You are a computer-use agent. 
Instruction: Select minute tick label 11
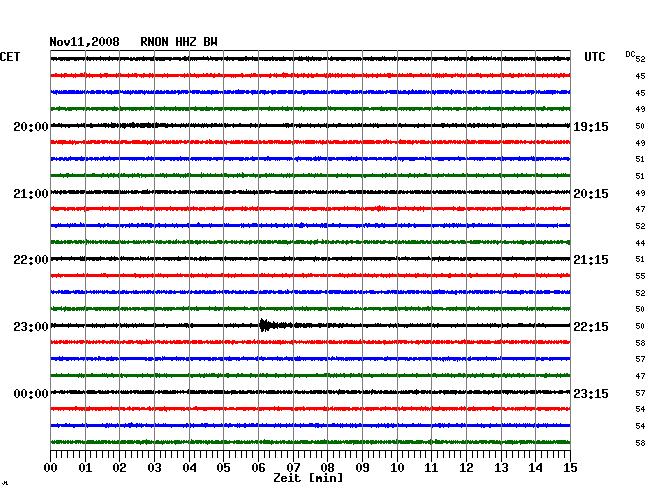[431, 468]
